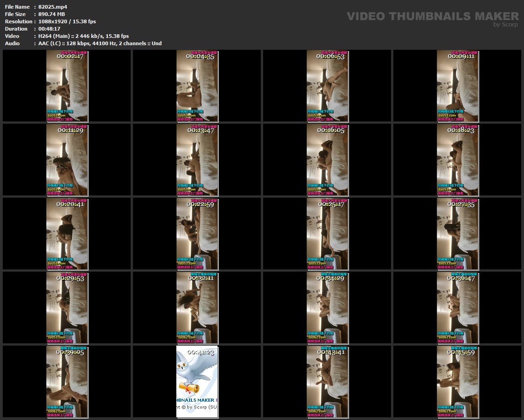Viewport: 524px width, 420px height.
Task: Open the thumbnail stamped 00:29:53
Action: coord(67,308)
